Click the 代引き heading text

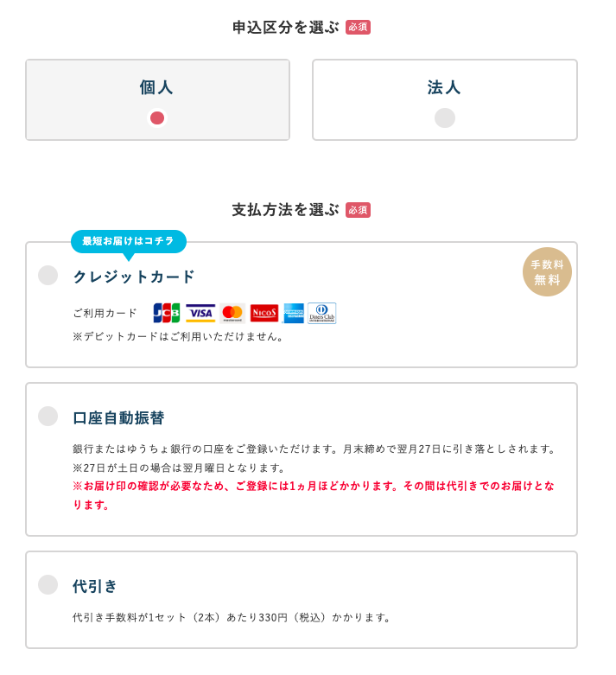coord(95,586)
